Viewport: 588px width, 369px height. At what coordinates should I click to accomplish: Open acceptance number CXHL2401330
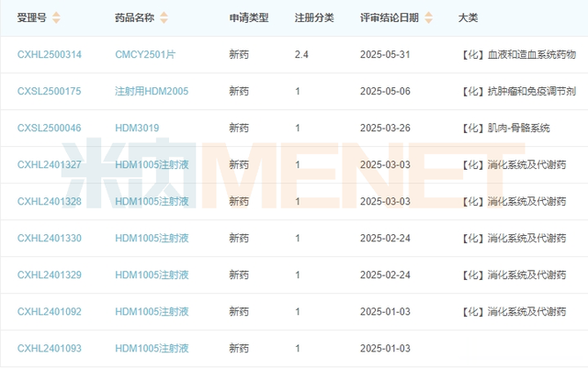click(49, 239)
